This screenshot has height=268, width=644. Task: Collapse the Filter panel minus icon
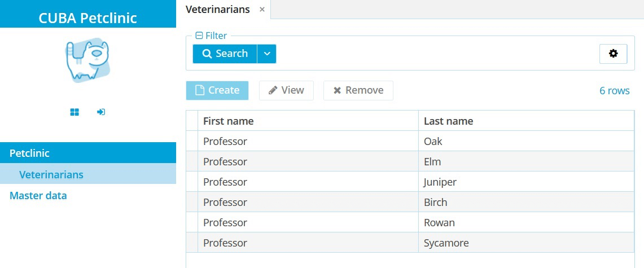click(x=199, y=36)
